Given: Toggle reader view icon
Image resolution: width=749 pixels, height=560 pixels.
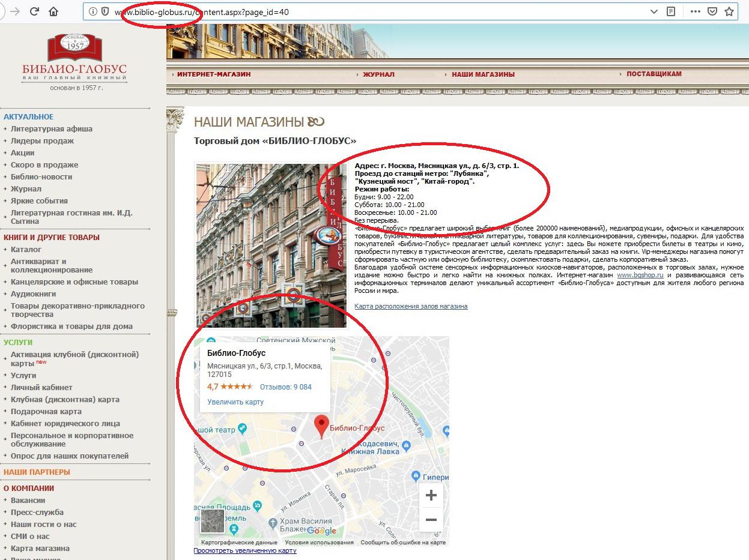Looking at the screenshot, I should pyautogui.click(x=672, y=11).
